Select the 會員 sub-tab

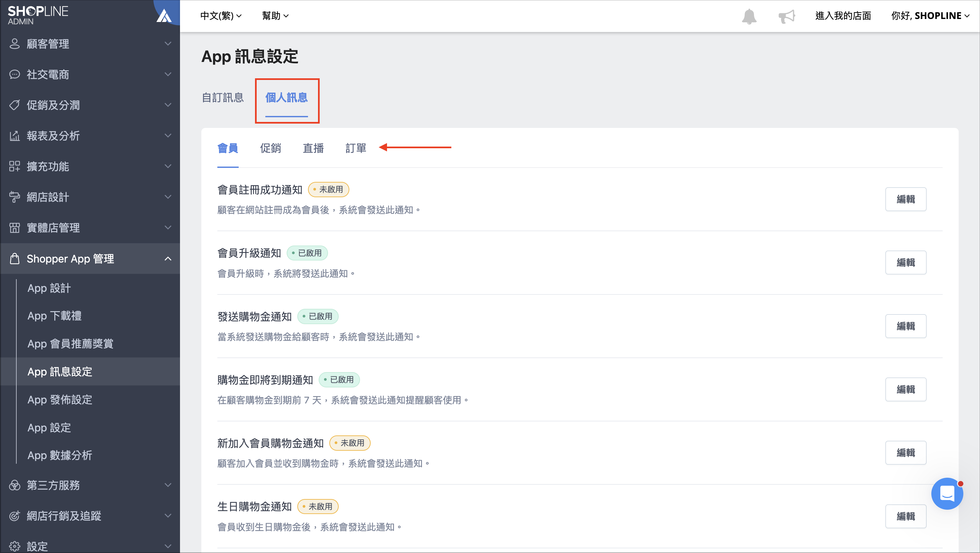(x=228, y=148)
